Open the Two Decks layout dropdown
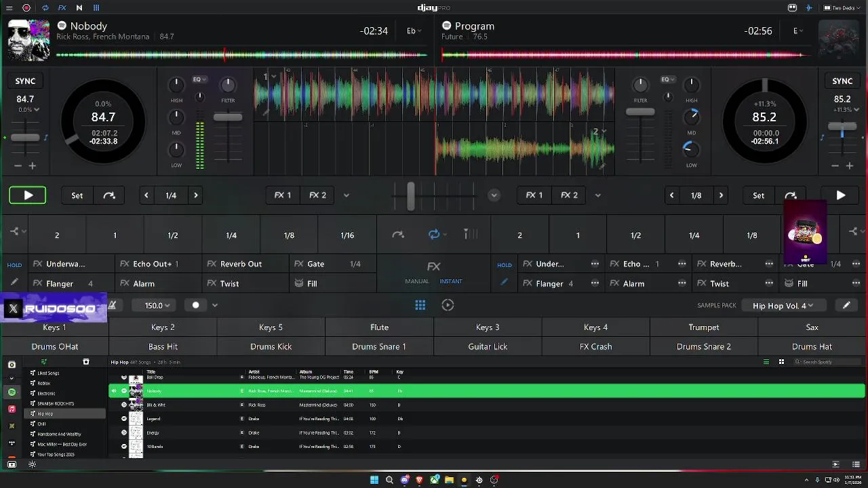 tap(841, 8)
